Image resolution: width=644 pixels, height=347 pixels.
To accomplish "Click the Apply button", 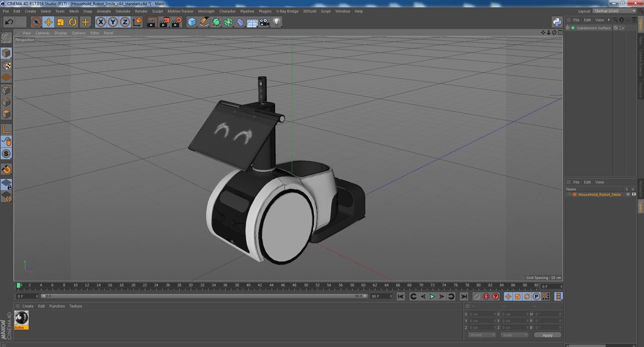I will 547,335.
